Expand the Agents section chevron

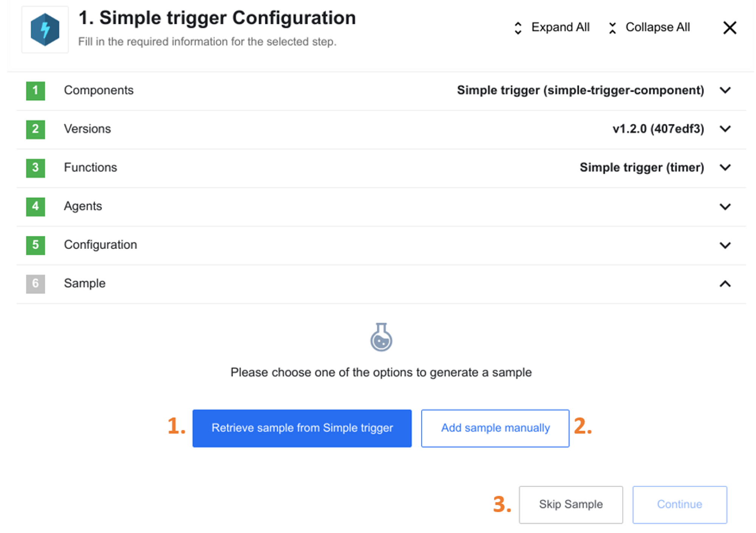pyautogui.click(x=725, y=207)
